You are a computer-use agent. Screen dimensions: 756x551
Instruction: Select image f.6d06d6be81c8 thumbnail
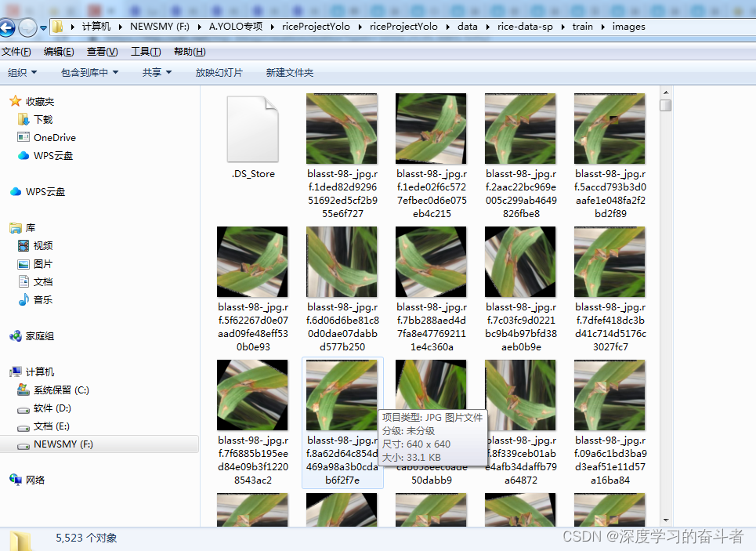coord(342,262)
